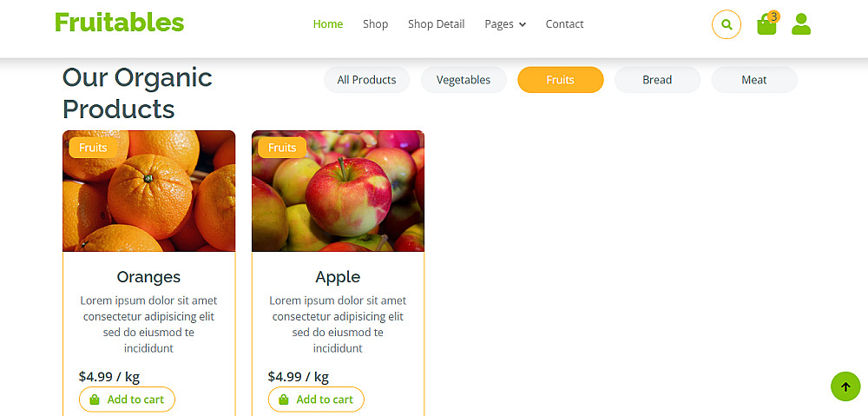
Task: Click the Apple product image
Action: (338, 200)
